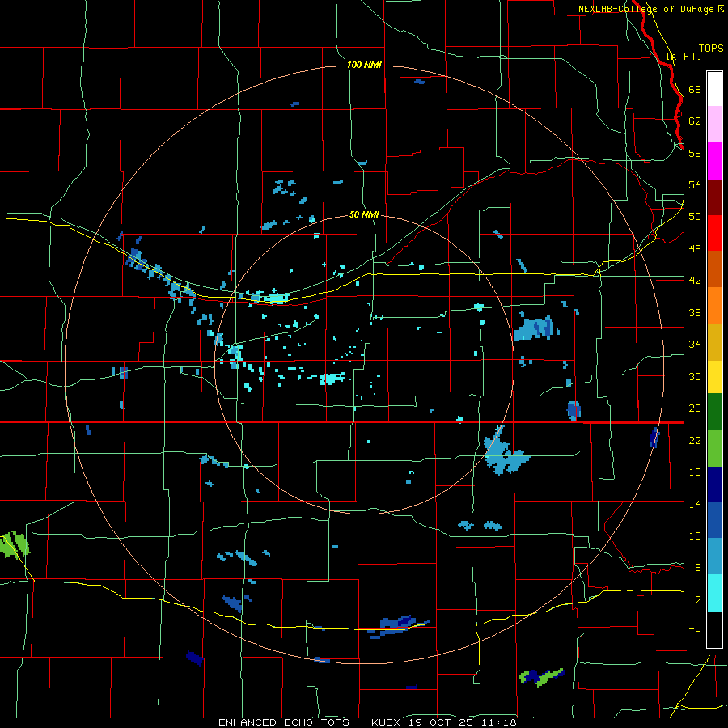This screenshot has height=728, width=728.
Task: Select the magenta swatch on the color scale
Action: click(x=714, y=161)
